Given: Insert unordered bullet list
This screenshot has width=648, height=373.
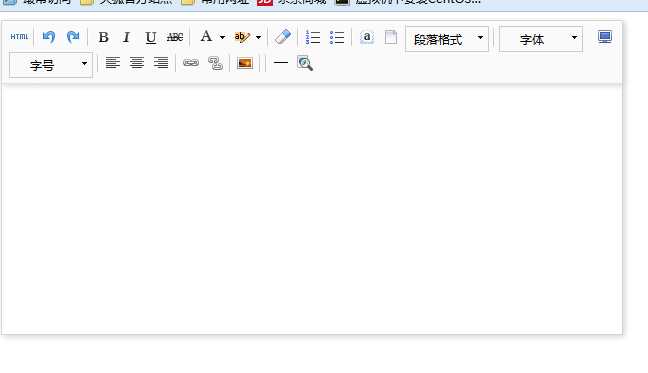Looking at the screenshot, I should click(x=337, y=37).
